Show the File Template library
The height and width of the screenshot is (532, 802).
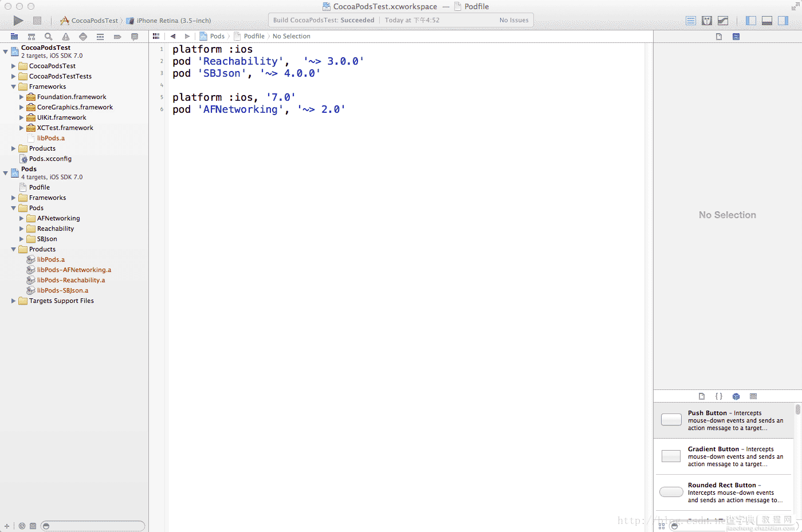coord(702,396)
